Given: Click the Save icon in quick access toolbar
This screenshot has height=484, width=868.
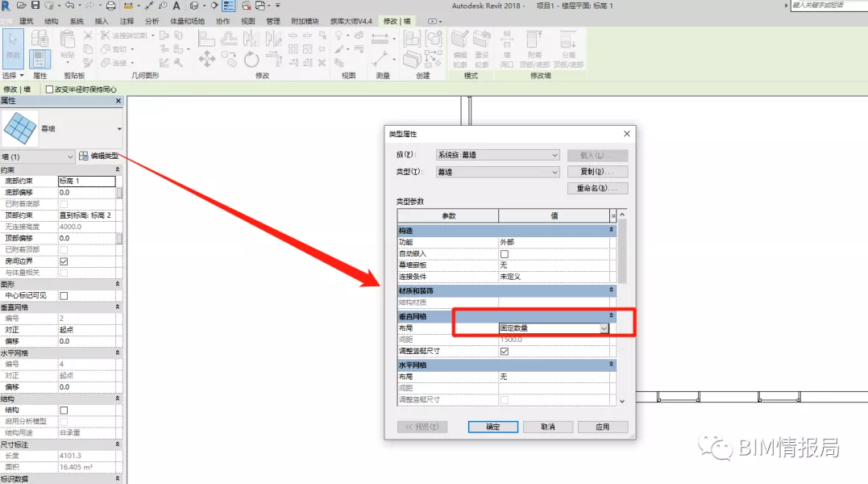Looking at the screenshot, I should pyautogui.click(x=35, y=6).
